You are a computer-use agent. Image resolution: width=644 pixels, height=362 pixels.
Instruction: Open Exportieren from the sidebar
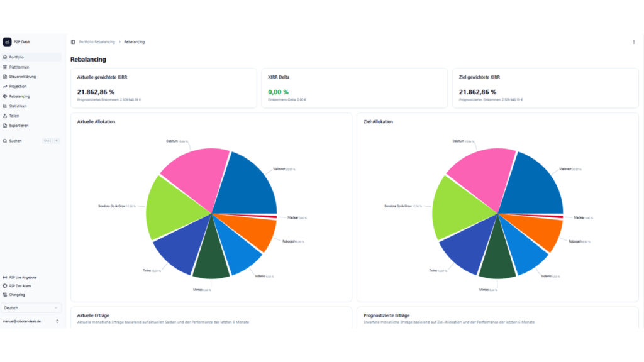pyautogui.click(x=19, y=126)
